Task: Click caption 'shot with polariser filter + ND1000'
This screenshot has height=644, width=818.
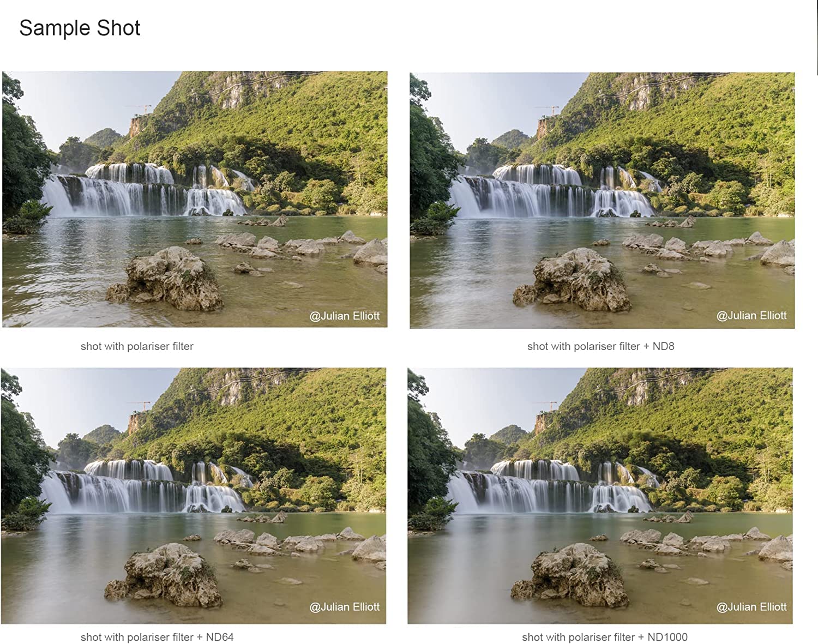Action: [x=604, y=637]
